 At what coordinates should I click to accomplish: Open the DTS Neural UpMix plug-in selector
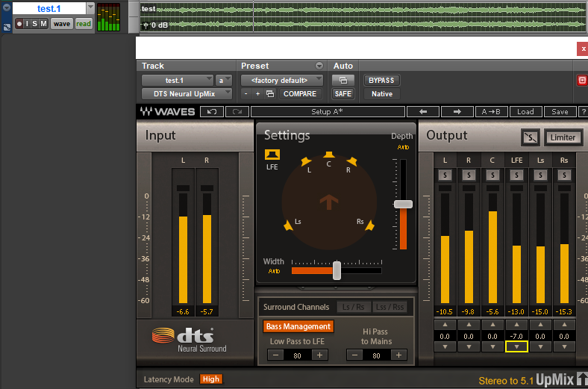tap(187, 94)
